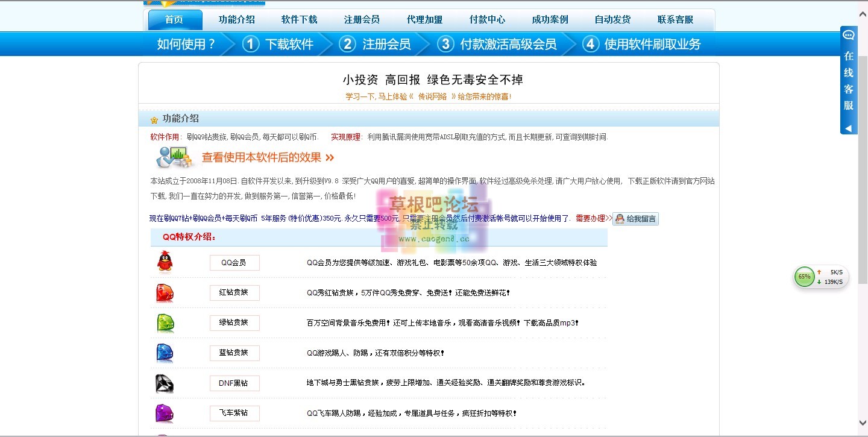Open the 首页 tab
The image size is (868, 437).
point(174,20)
